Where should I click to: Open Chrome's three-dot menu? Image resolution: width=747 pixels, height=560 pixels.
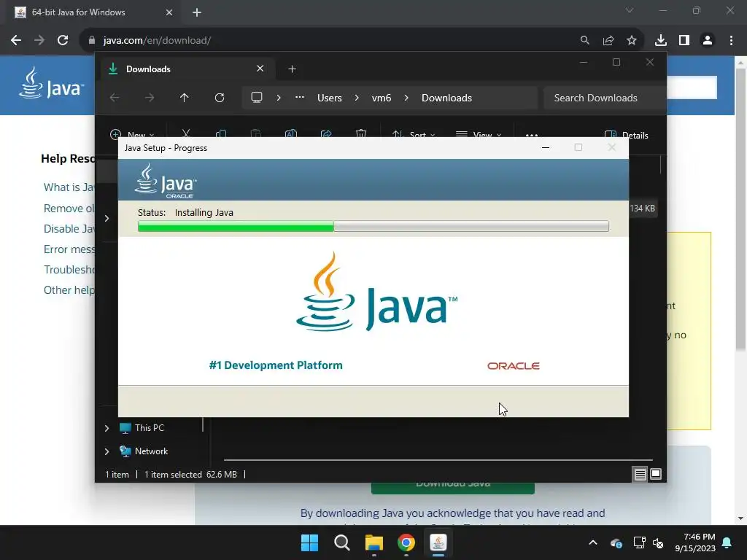tap(731, 41)
